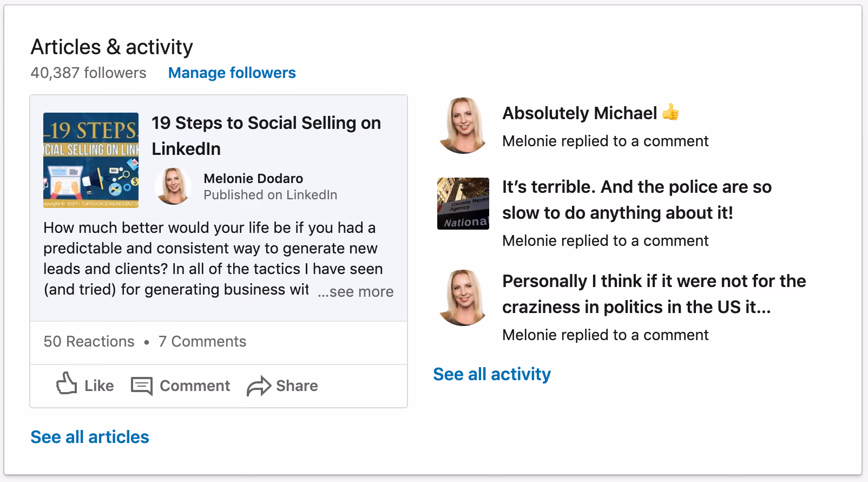Screen dimensions: 868x482
Task: View the 50 Reactions count
Action: click(89, 342)
